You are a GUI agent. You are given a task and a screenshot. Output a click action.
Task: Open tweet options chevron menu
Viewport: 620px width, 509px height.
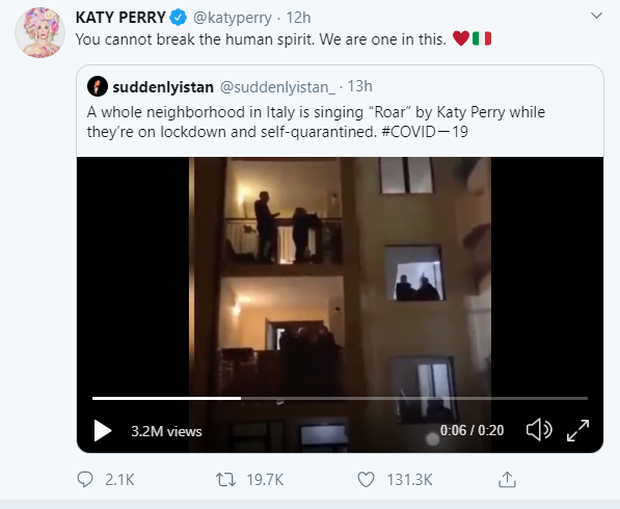597,16
